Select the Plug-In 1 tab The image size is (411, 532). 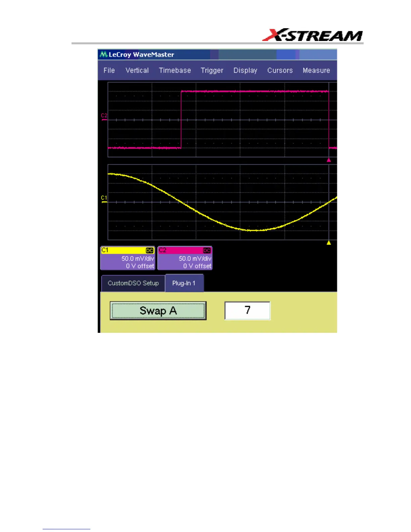point(184,283)
